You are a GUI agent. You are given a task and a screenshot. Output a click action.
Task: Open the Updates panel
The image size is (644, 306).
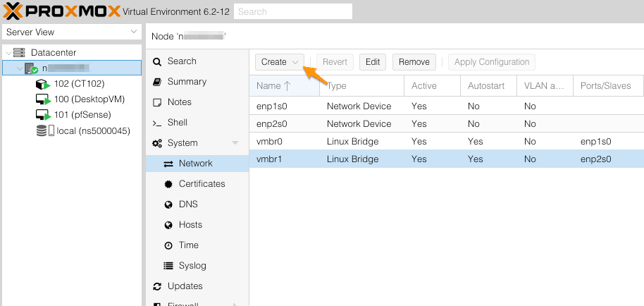[x=185, y=286]
